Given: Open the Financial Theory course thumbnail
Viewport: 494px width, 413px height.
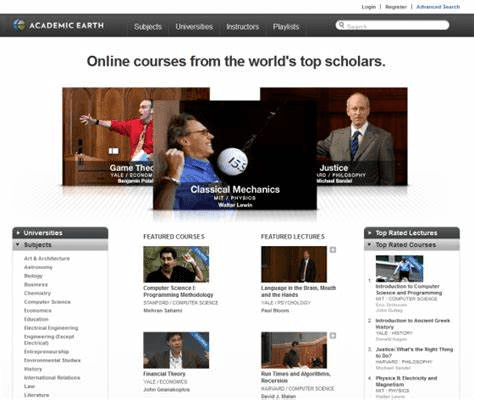Looking at the screenshot, I should [x=176, y=350].
